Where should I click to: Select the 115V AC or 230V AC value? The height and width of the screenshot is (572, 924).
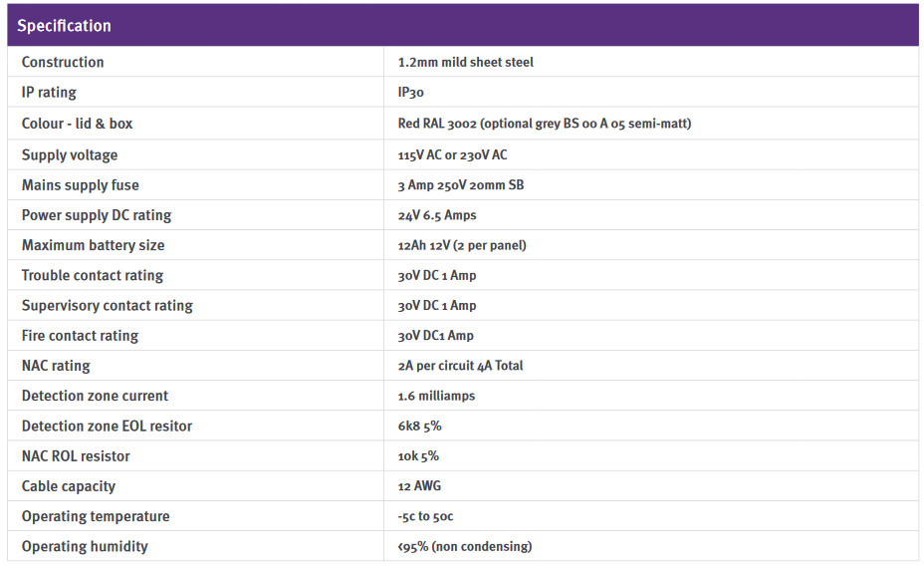[452, 154]
